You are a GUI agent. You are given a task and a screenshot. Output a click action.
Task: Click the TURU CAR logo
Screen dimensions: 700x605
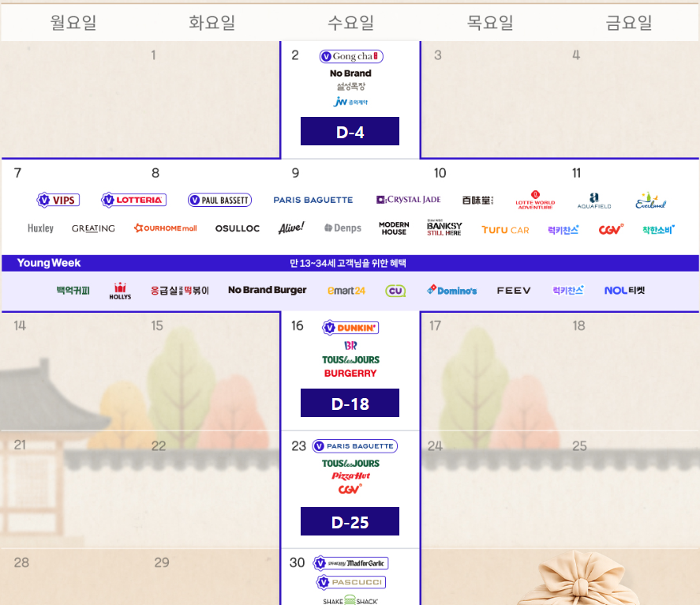point(505,230)
